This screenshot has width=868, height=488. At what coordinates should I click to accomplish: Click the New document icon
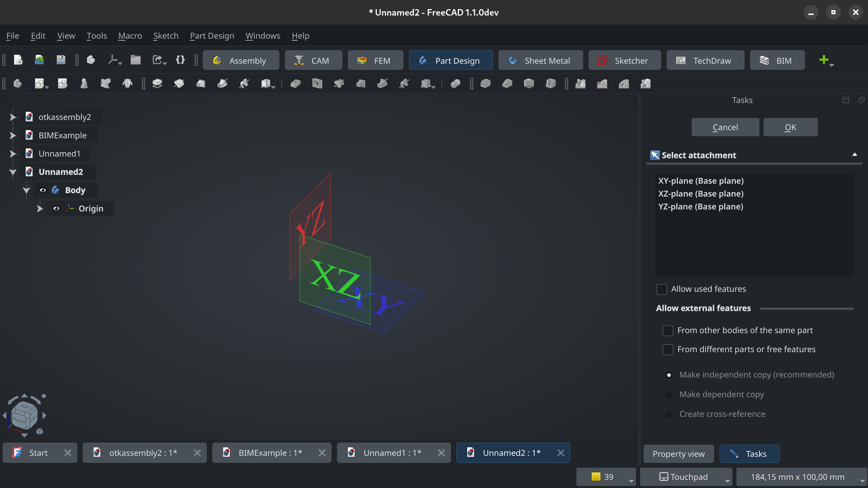(18, 60)
